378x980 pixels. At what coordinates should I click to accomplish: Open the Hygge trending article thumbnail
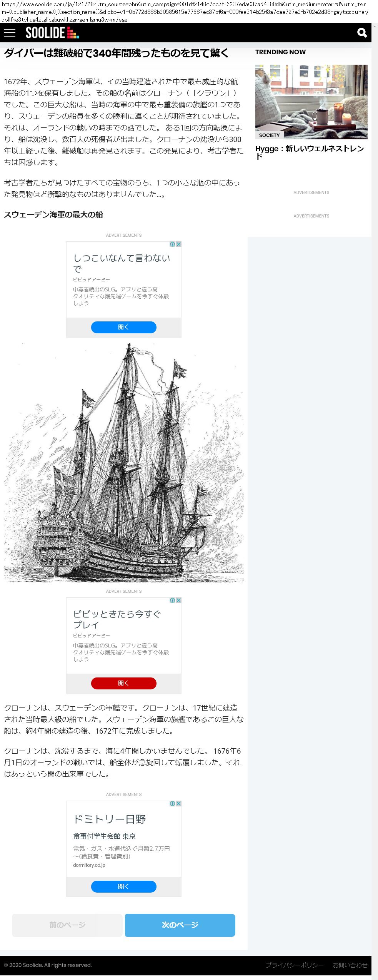pyautogui.click(x=311, y=102)
